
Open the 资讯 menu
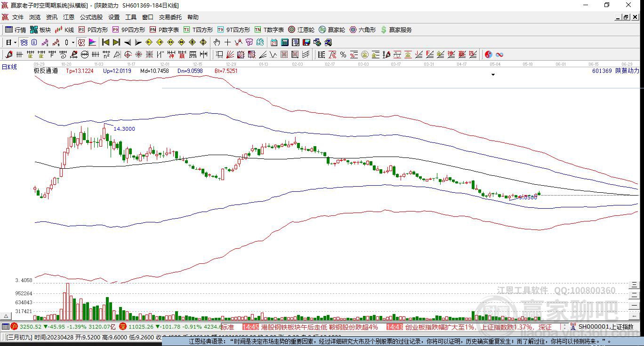coord(52,17)
